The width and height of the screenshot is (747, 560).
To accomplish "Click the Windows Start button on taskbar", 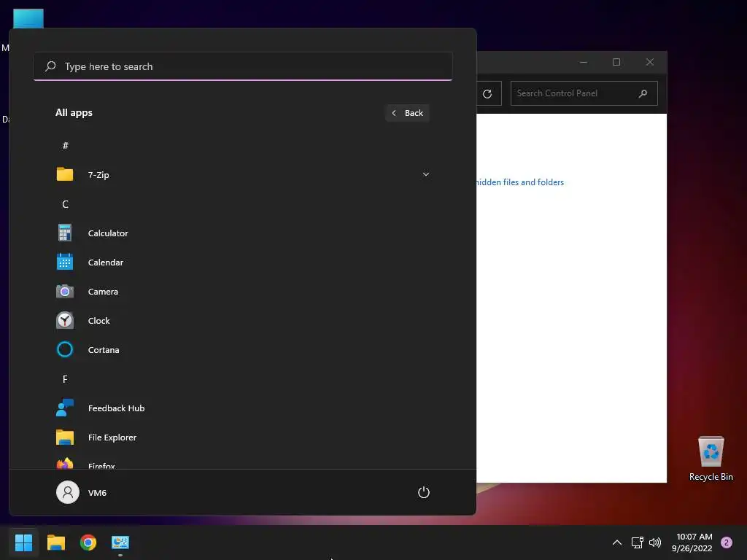I will [23, 542].
